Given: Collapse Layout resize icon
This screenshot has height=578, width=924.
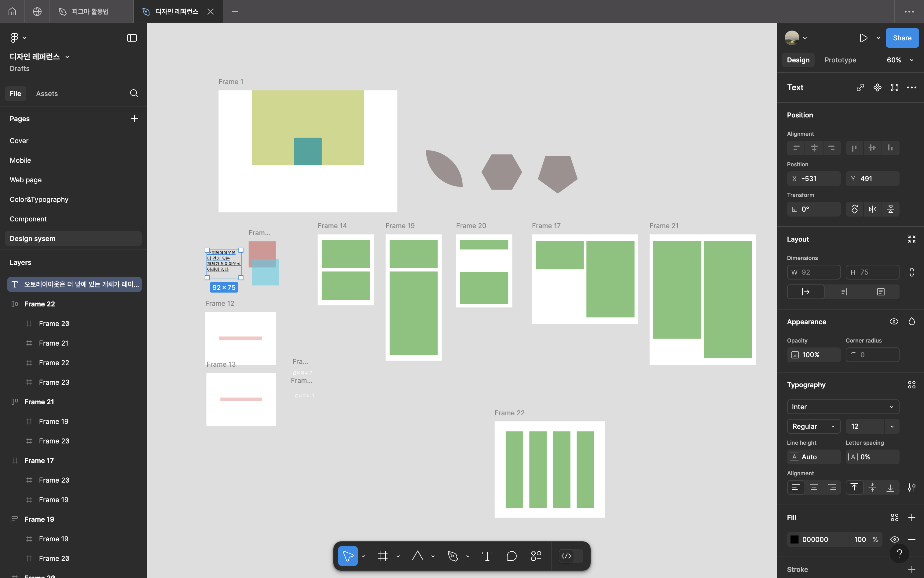Looking at the screenshot, I should click(x=911, y=239).
